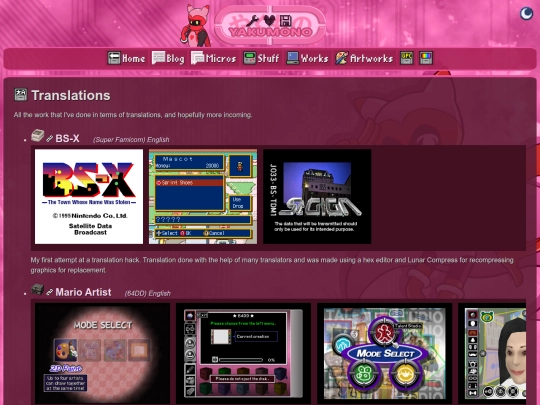
Task: Open the Mario Artist permalink chain icon
Action: point(50,292)
